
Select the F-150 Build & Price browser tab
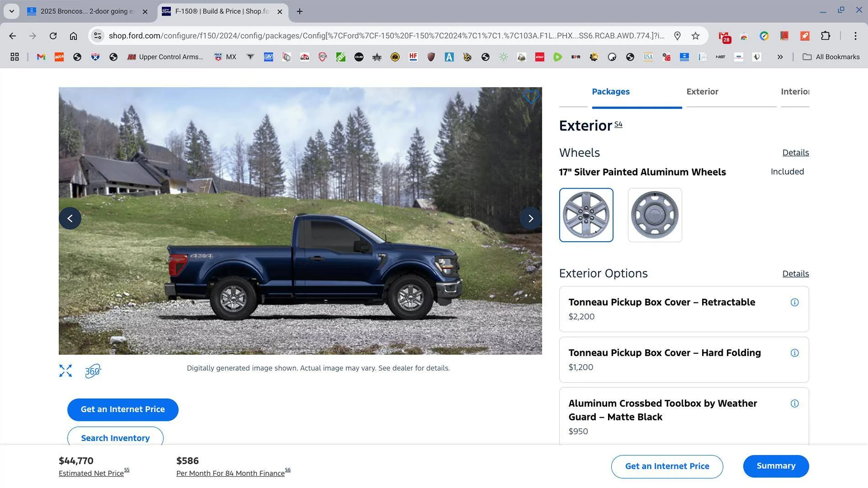pos(223,11)
